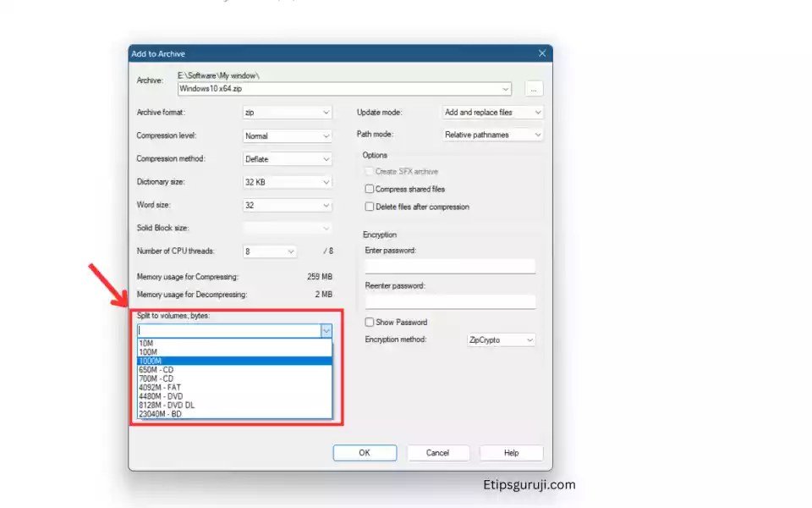Click the Enter password field
The width and height of the screenshot is (812, 508).
pyautogui.click(x=450, y=265)
